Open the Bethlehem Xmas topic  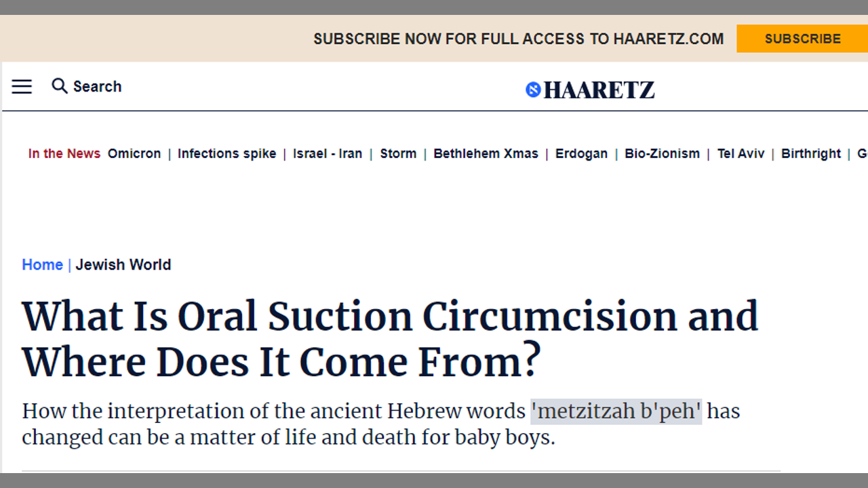(x=486, y=154)
